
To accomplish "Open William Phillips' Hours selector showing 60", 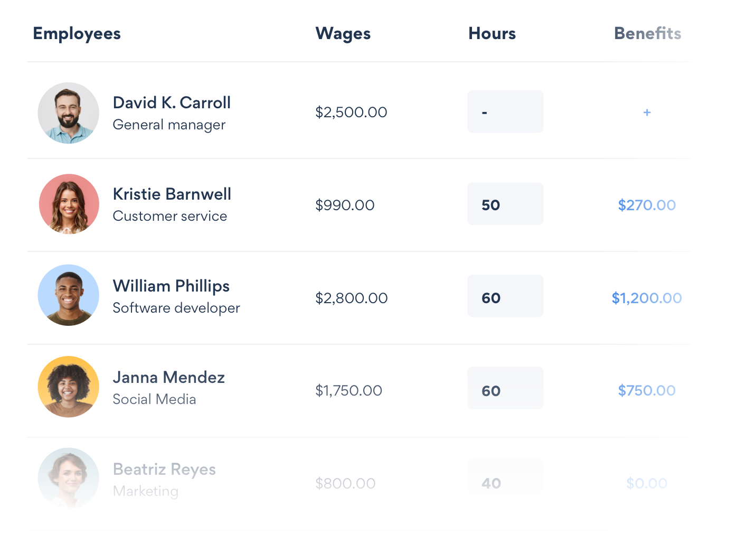I will 505,296.
